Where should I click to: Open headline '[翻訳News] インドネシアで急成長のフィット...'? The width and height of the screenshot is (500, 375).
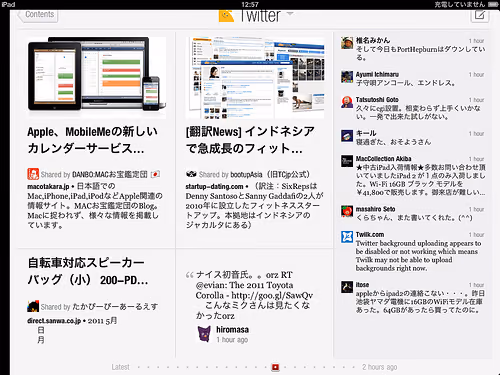click(x=250, y=140)
